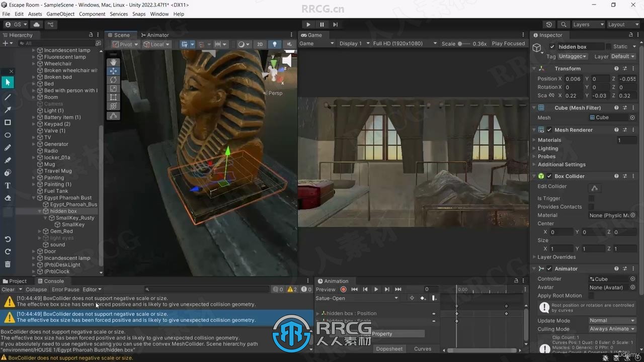Viewport: 644px width, 362px height.
Task: Switch to the Game tab
Action: pyautogui.click(x=312, y=35)
